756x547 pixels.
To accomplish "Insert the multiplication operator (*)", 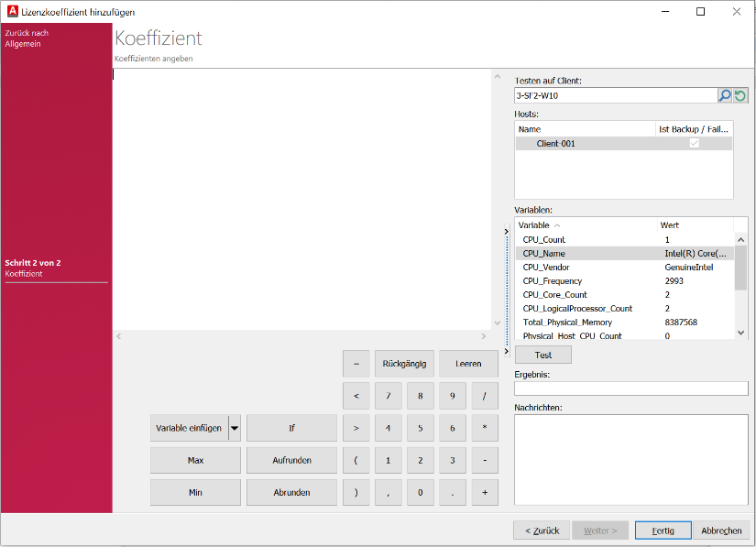I will tap(484, 428).
